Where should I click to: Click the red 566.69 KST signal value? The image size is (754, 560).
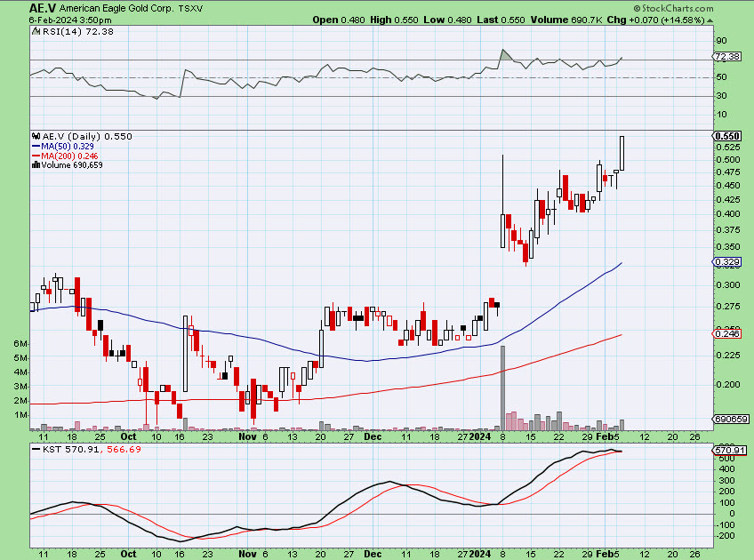click(x=124, y=450)
